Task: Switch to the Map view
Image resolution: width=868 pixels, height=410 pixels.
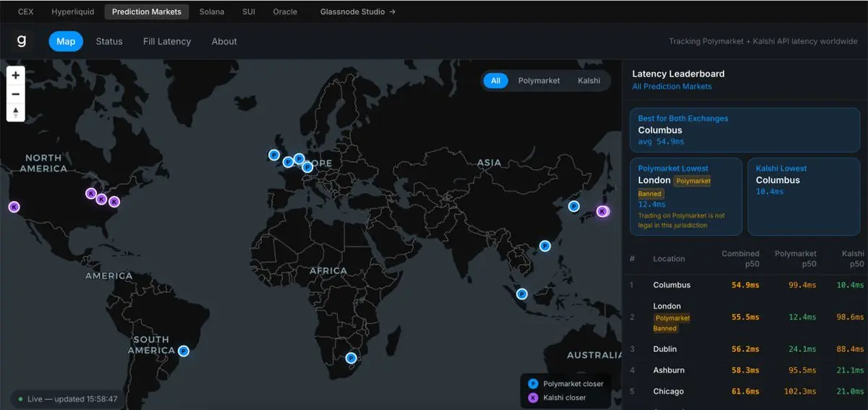Action: pos(66,41)
